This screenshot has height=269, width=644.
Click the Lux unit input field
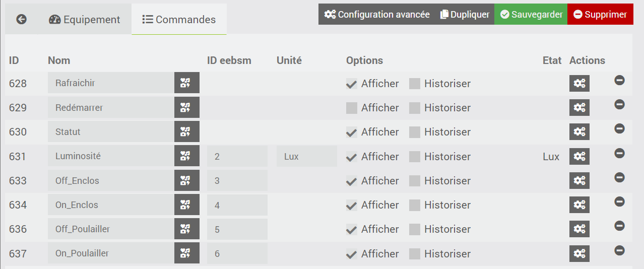pos(306,156)
